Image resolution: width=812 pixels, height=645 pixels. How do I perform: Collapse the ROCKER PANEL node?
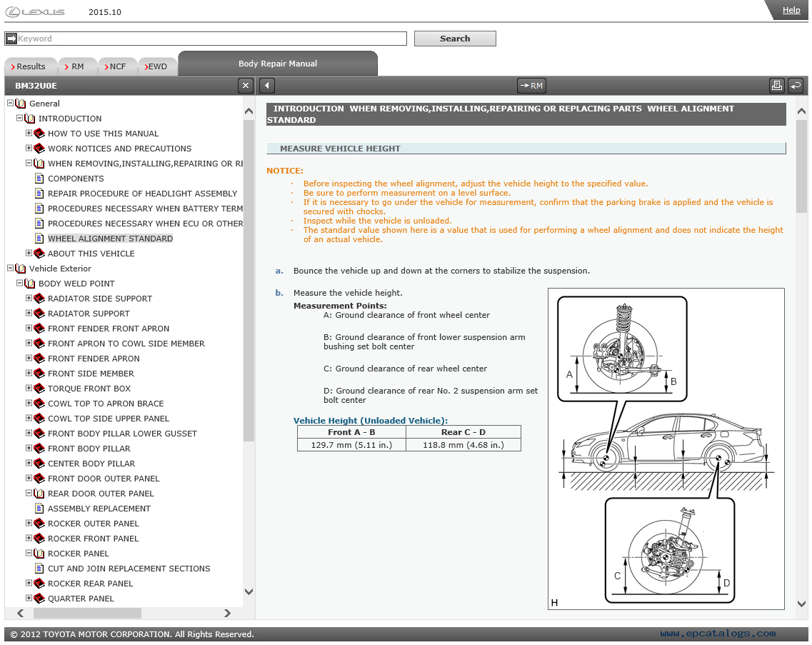[29, 554]
